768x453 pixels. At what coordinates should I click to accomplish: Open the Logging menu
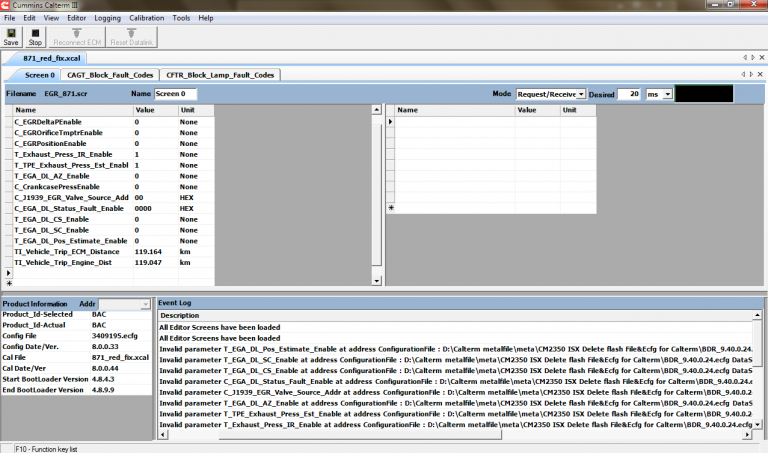[x=107, y=18]
